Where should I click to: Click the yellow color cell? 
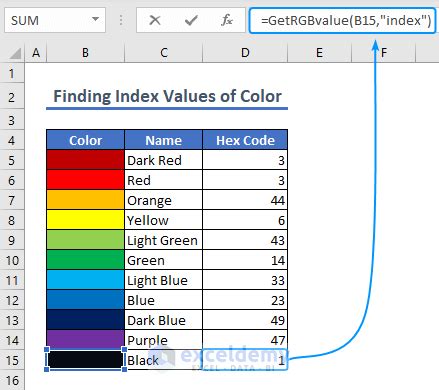point(85,220)
